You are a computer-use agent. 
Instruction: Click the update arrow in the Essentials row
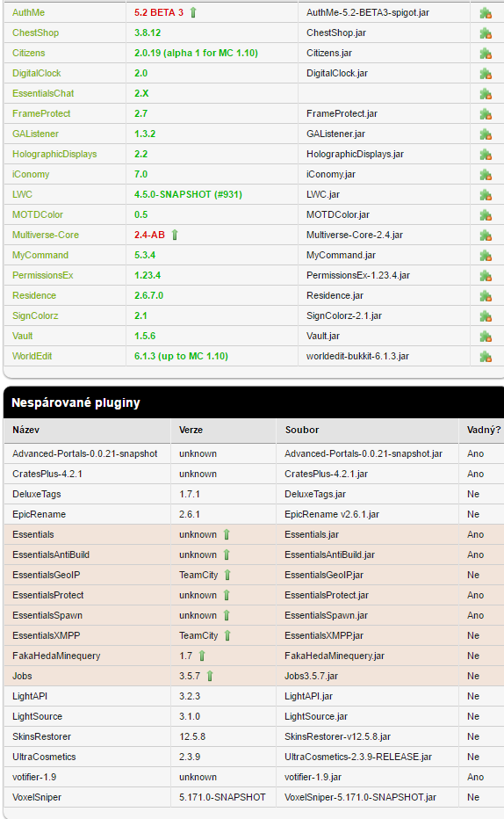(227, 534)
